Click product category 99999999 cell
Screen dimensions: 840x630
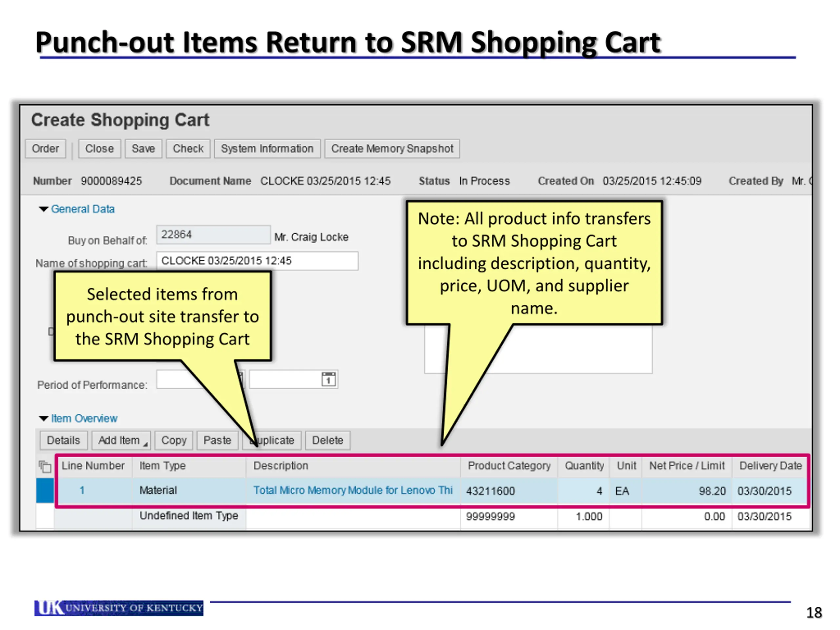click(509, 516)
